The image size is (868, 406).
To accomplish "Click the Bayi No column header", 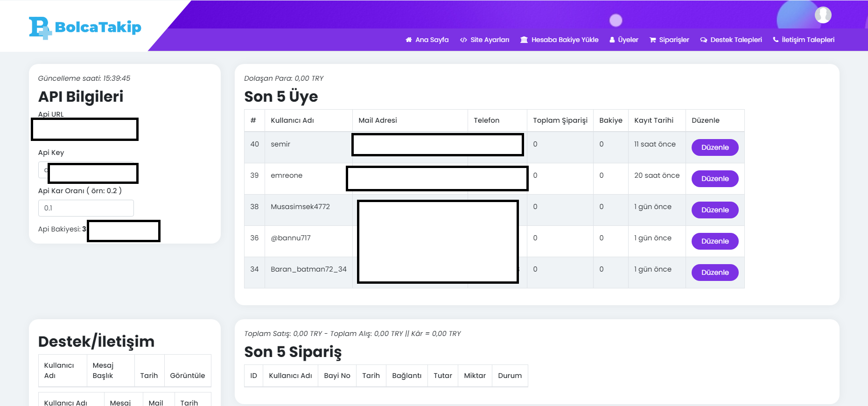I will pyautogui.click(x=337, y=376).
